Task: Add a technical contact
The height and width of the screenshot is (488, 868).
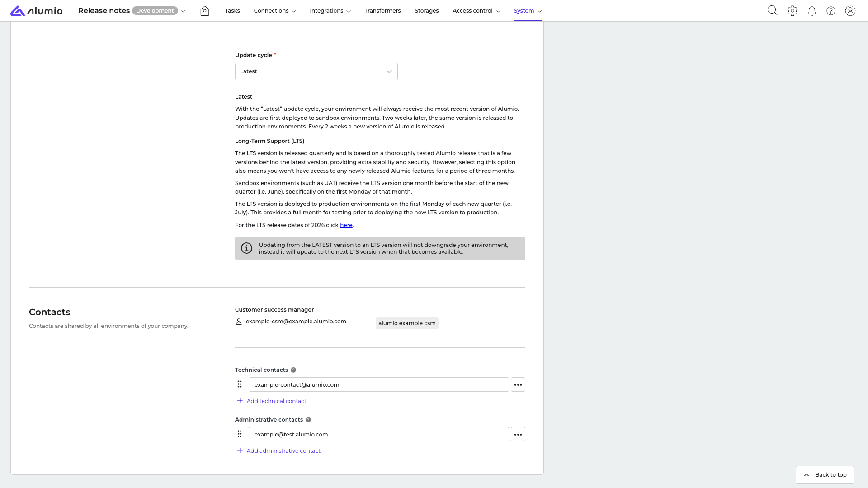Action: tap(272, 401)
